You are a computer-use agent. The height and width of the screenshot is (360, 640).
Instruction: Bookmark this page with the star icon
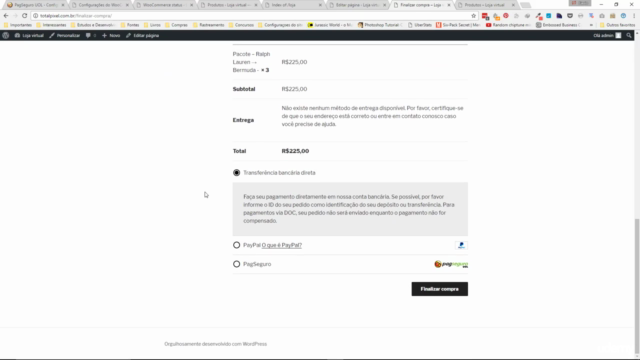click(x=473, y=16)
